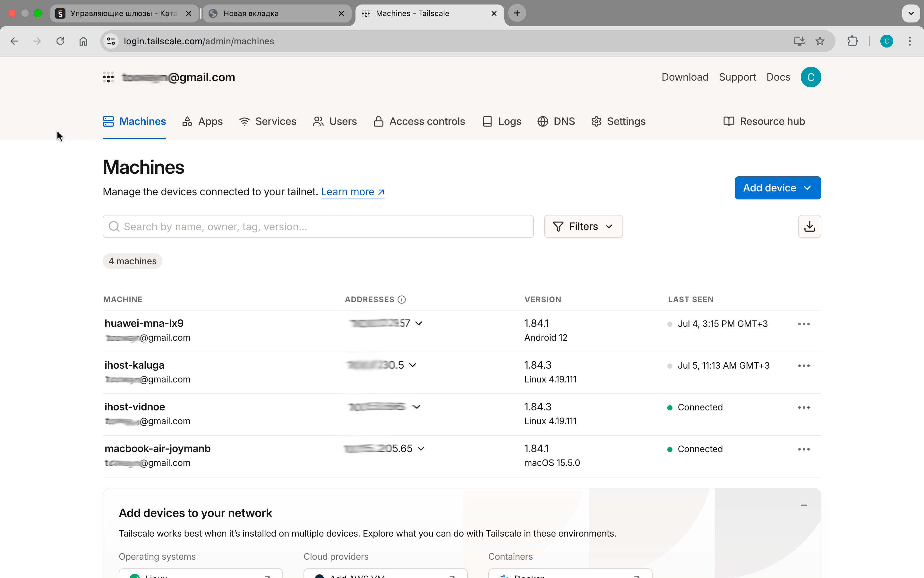Click the browser back arrow
Screen dimensions: 924x578
[14, 41]
